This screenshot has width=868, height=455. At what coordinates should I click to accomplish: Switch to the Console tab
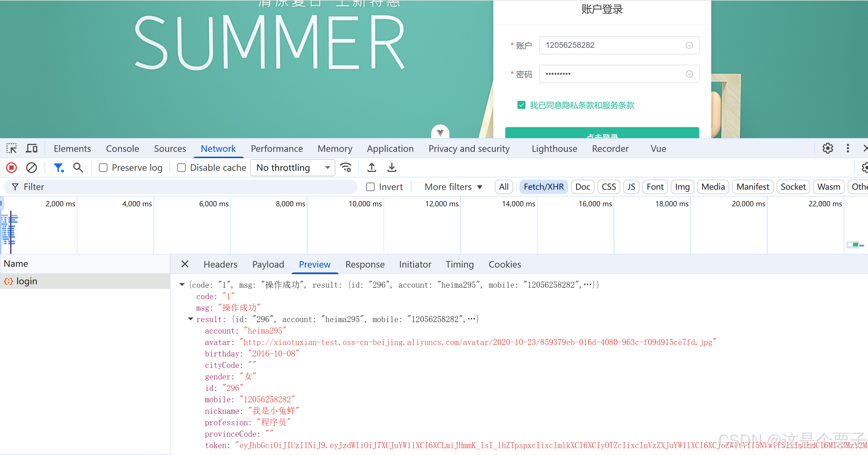tap(122, 148)
